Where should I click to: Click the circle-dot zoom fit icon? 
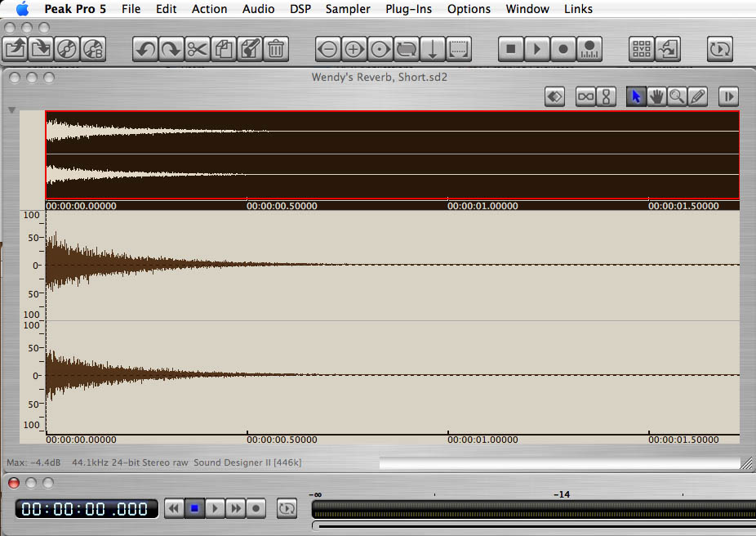pyautogui.click(x=380, y=49)
